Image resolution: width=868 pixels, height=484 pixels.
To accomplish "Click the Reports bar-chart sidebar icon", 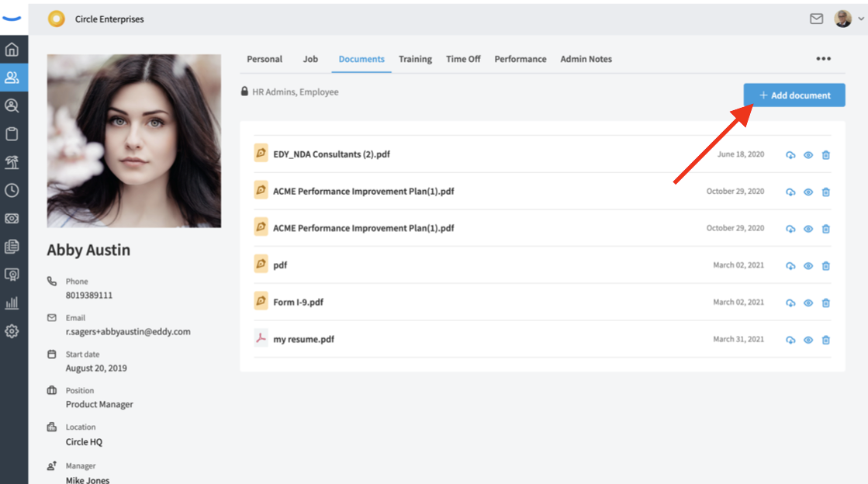I will [13, 302].
